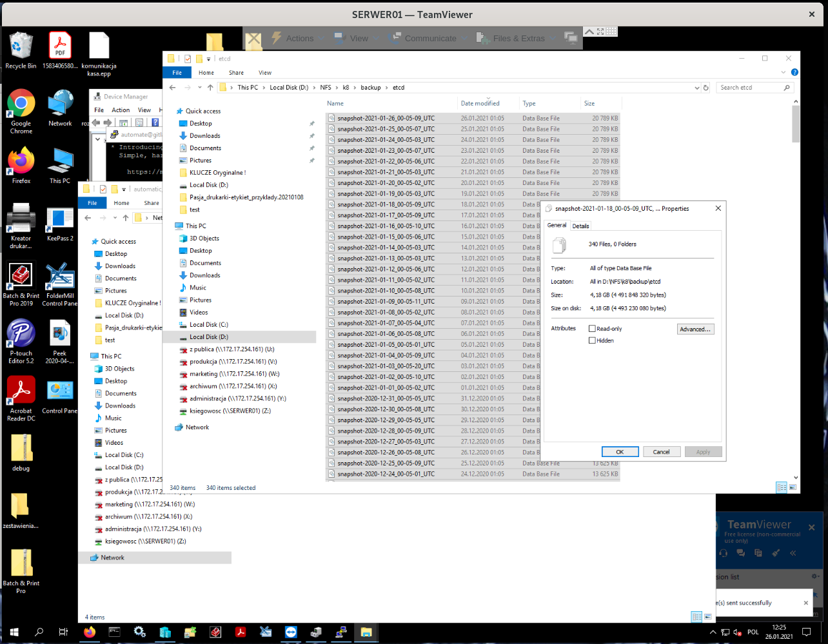
Task: Open Windows Start menu
Action: pyautogui.click(x=14, y=632)
